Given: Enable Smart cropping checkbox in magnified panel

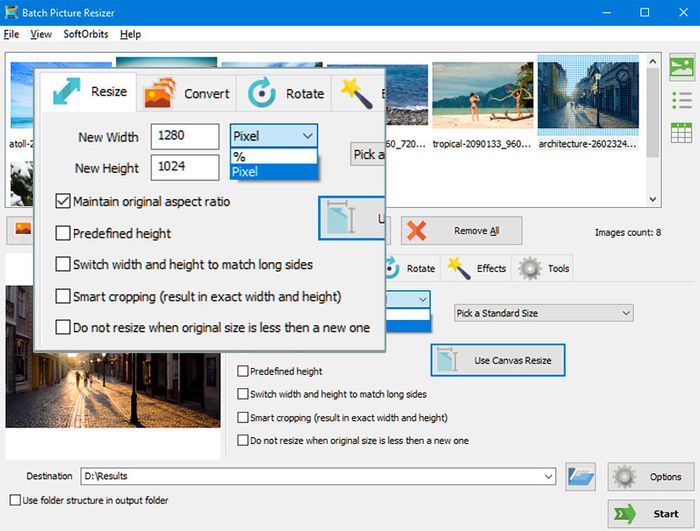Looking at the screenshot, I should (62, 296).
